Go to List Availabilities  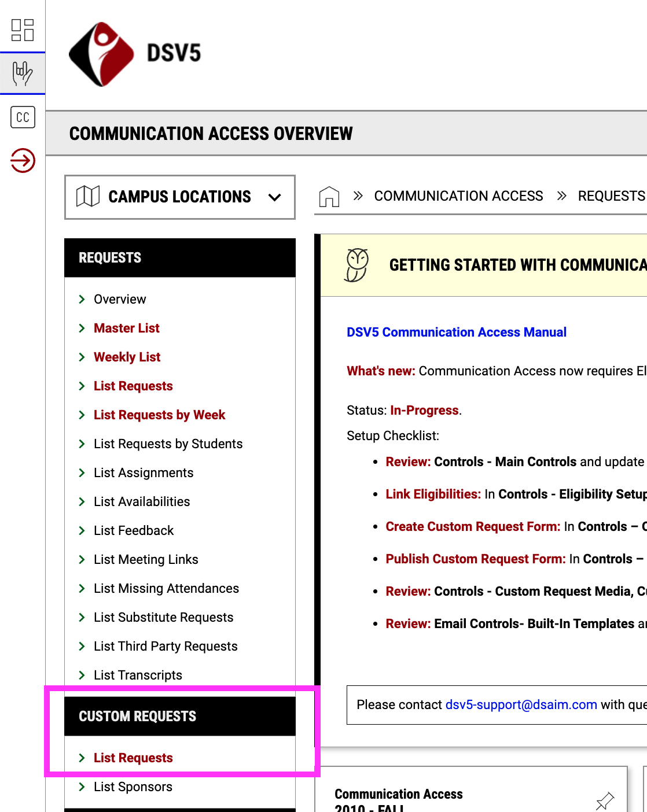click(142, 501)
